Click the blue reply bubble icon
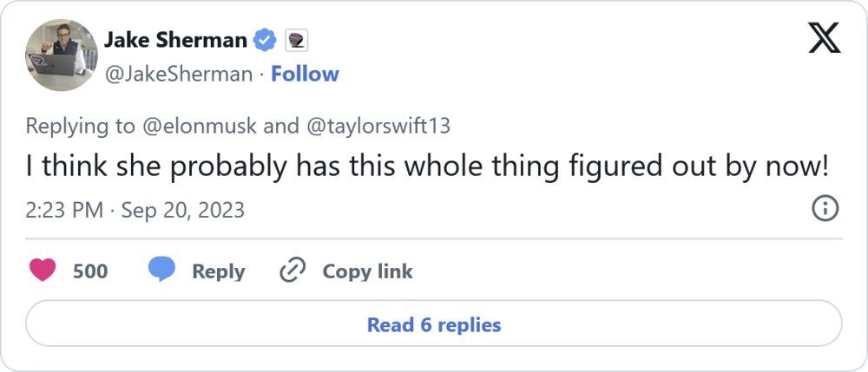The width and height of the screenshot is (868, 372). (x=161, y=271)
